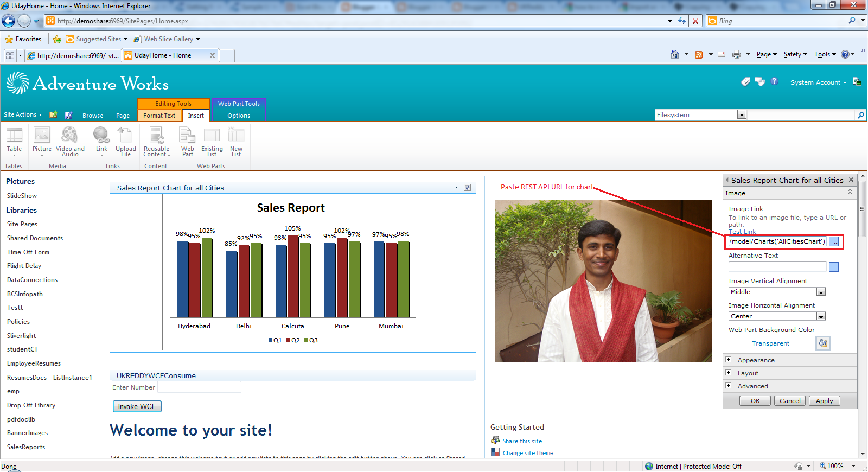Click the RSS feeds toolbar icon
Viewport: 868px width, 472px height.
pyautogui.click(x=699, y=54)
